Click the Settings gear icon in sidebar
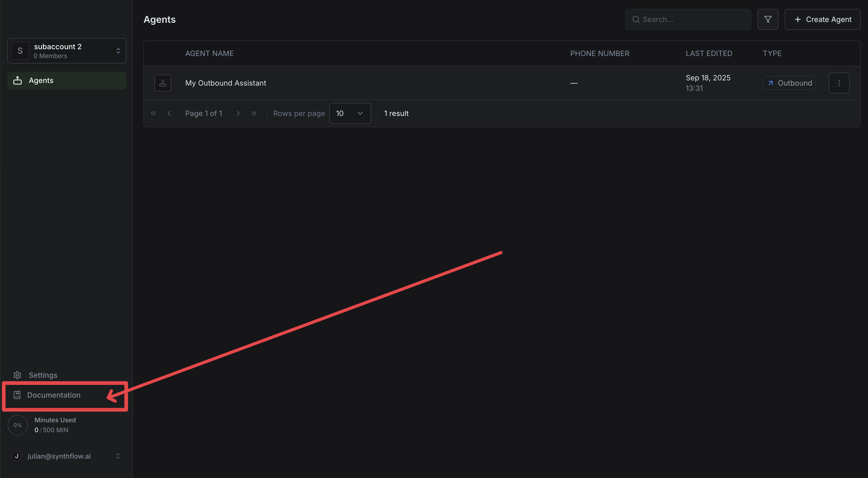Screen dimensions: 868x478 (17, 375)
